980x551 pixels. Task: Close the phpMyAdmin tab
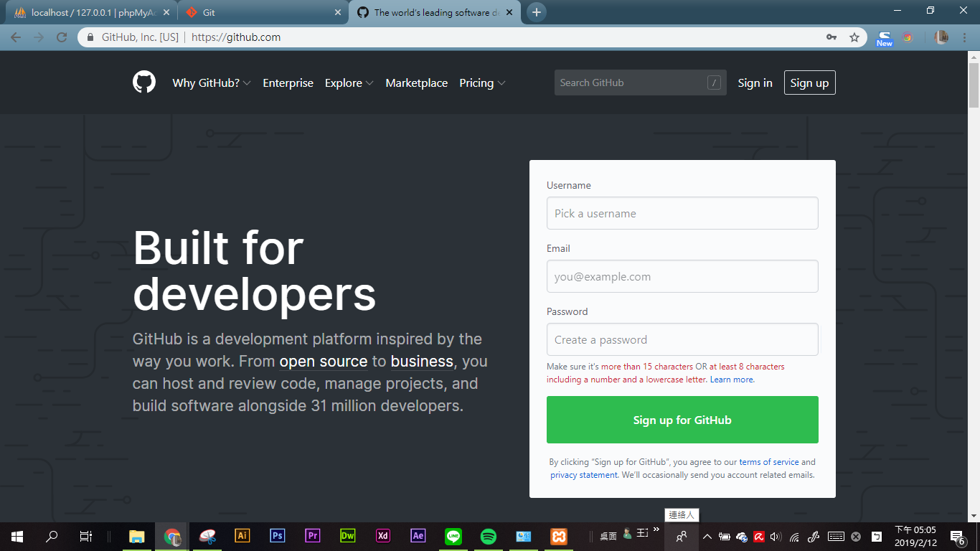coord(166,12)
